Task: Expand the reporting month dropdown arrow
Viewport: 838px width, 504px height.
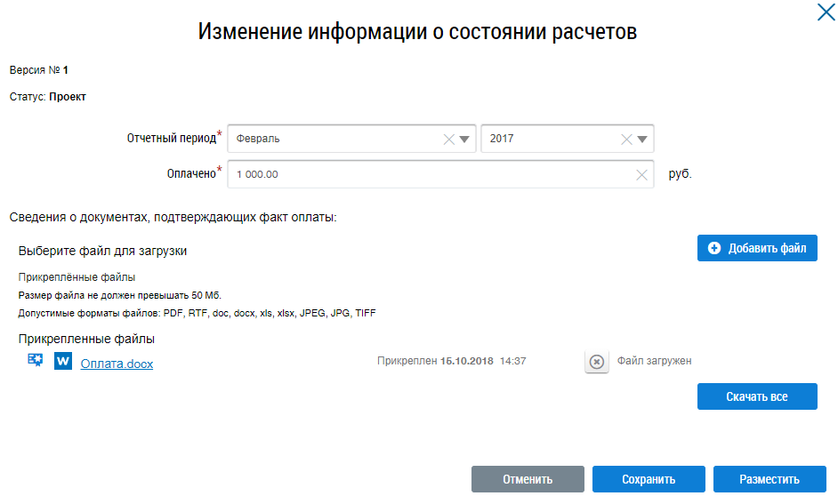Action: 464,139
